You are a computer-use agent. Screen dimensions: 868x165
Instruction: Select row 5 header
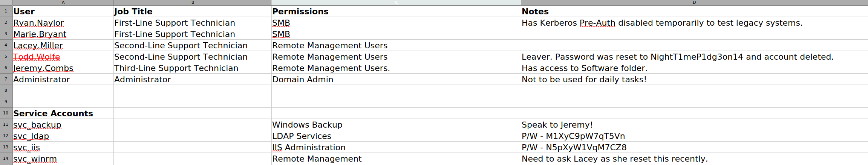pyautogui.click(x=6, y=56)
